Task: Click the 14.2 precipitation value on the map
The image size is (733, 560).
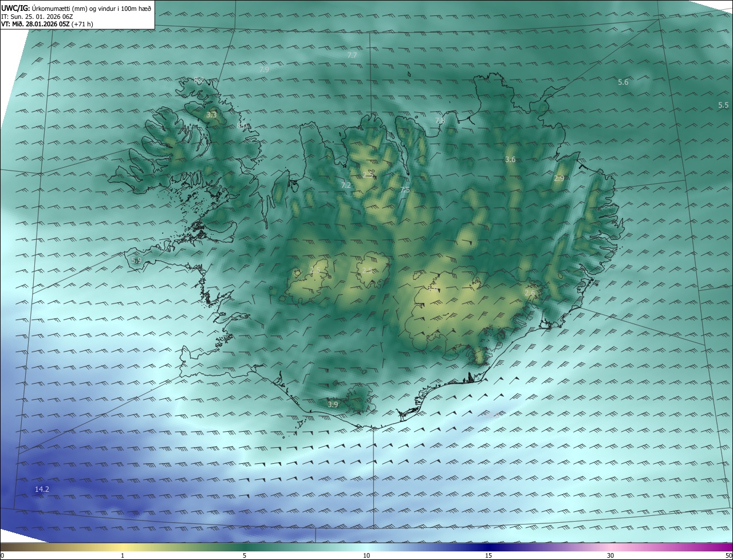Action: (42, 489)
